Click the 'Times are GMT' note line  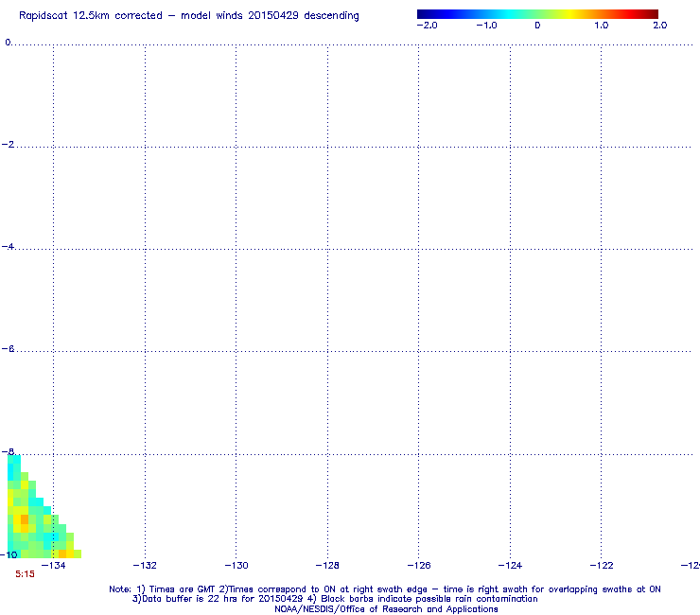pyautogui.click(x=385, y=589)
